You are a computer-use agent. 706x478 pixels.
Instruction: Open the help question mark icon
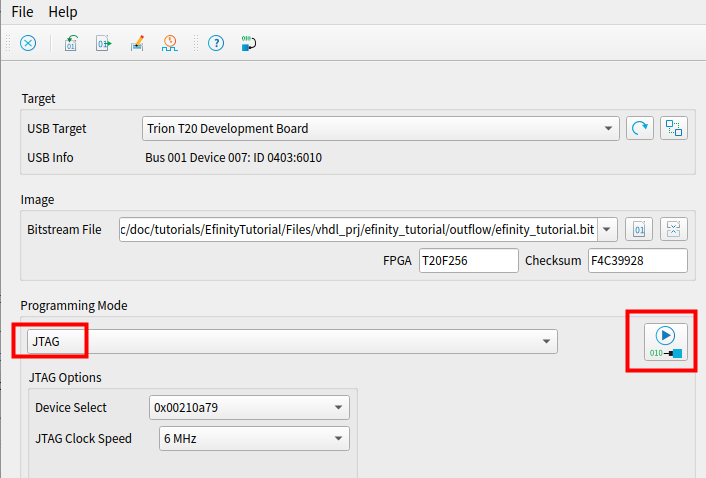point(216,43)
